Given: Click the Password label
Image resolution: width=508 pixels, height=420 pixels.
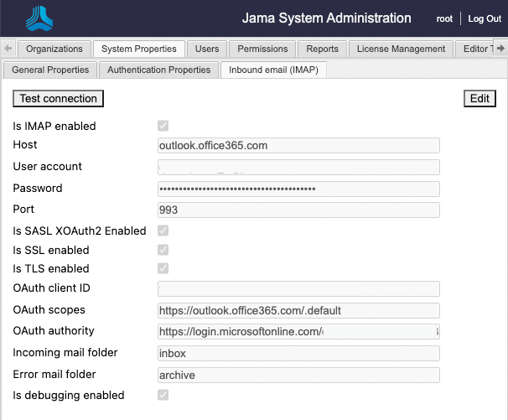Looking at the screenshot, I should [x=38, y=188].
